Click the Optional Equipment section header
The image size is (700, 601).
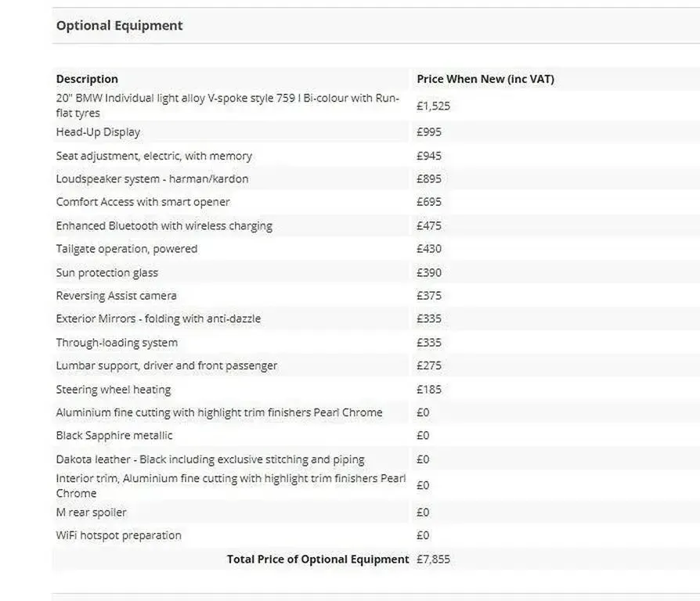[119, 25]
